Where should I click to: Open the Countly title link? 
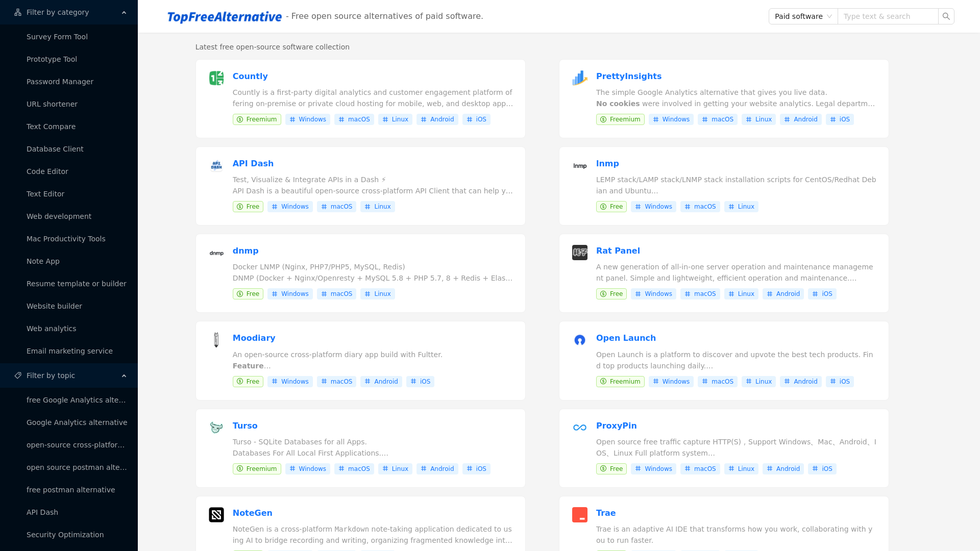[x=250, y=76]
